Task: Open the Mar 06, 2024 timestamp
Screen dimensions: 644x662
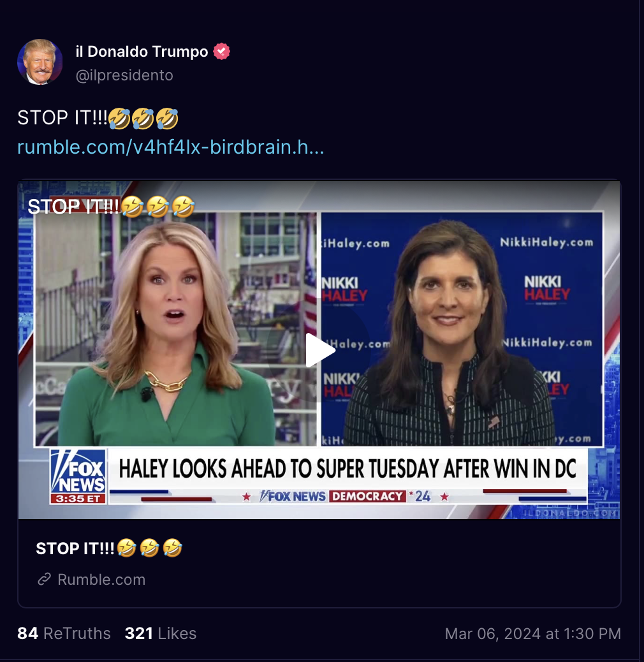Action: point(532,633)
